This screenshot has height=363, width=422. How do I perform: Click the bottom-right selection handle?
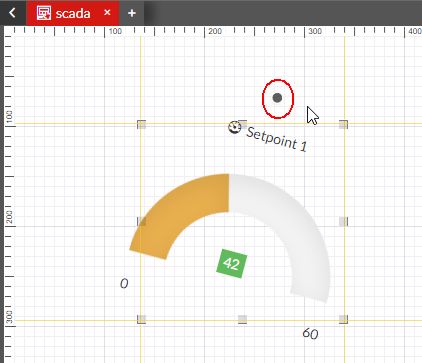coord(343,319)
